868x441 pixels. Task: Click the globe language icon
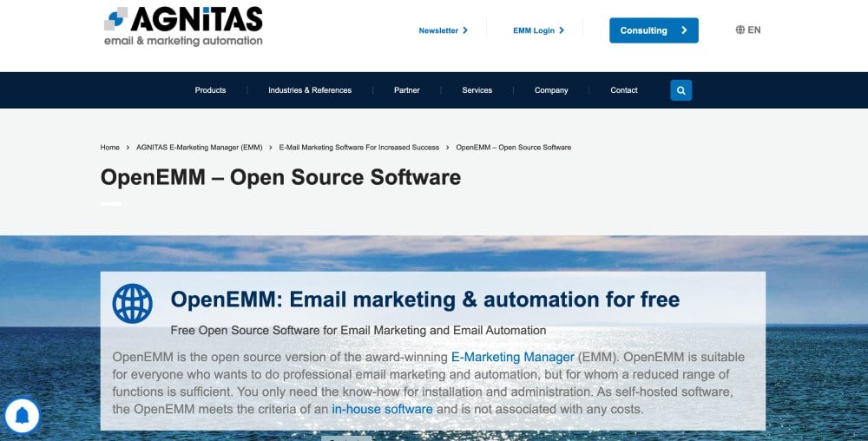click(740, 30)
